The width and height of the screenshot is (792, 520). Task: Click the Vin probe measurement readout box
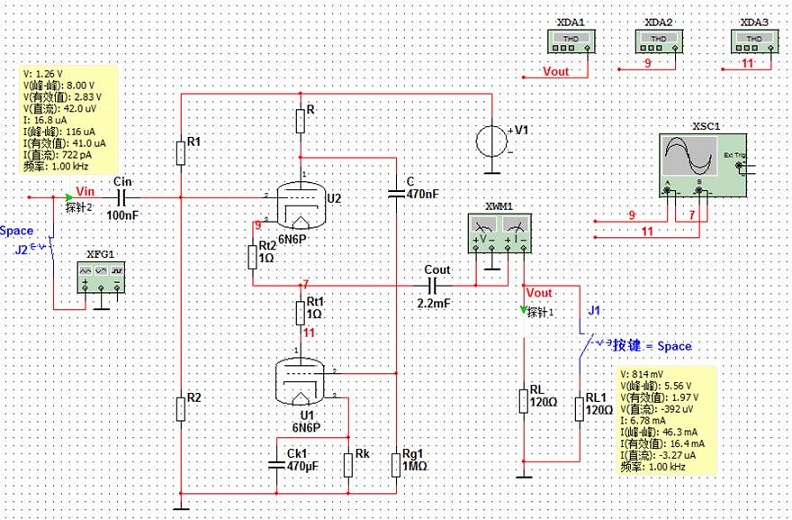pos(68,119)
